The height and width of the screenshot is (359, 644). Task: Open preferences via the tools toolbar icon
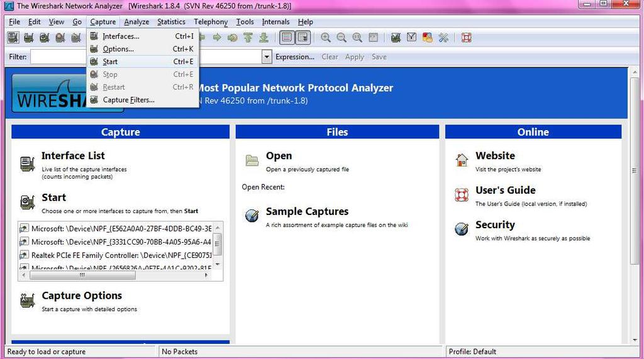[x=443, y=38]
